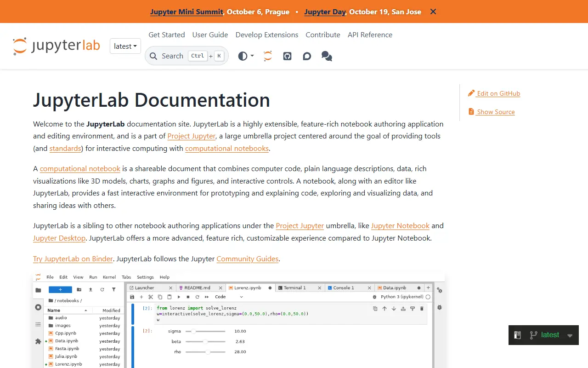
Task: Open the User Guide menu item
Action: (x=210, y=35)
